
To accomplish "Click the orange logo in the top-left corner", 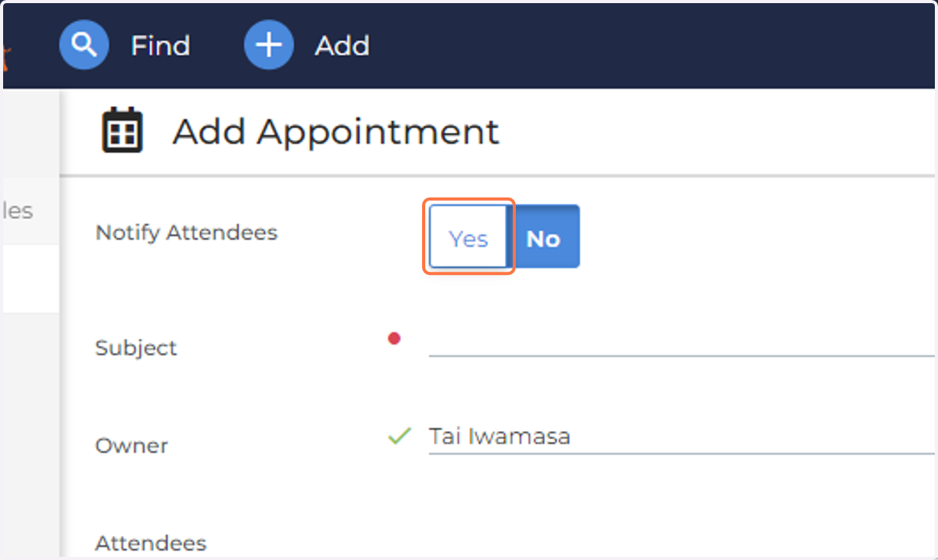I will coord(6,55).
